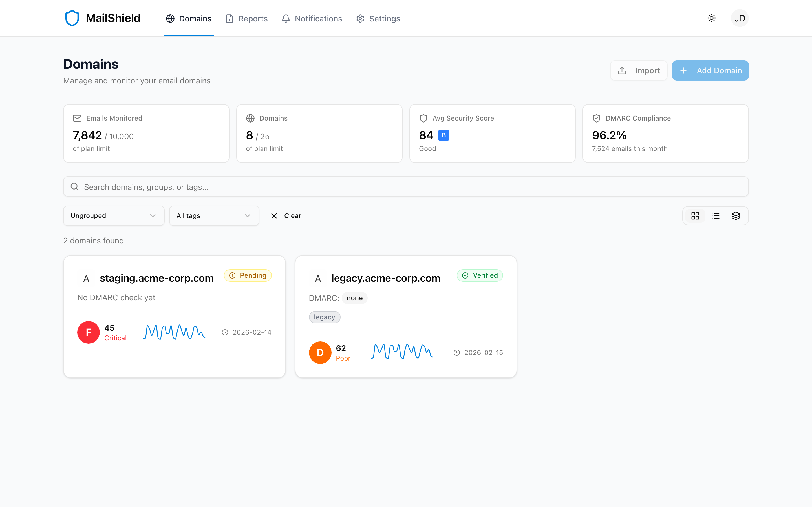Expand the All tags dropdown

(x=214, y=215)
